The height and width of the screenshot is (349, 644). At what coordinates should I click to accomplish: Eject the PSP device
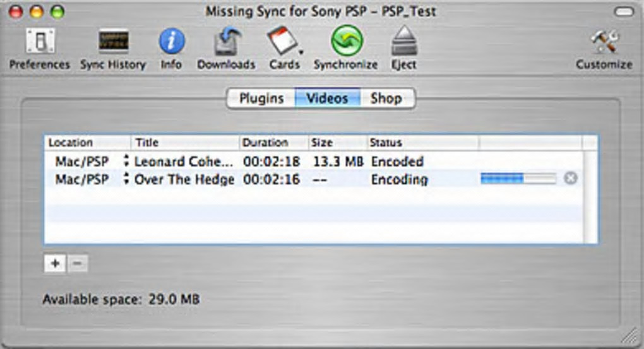403,43
